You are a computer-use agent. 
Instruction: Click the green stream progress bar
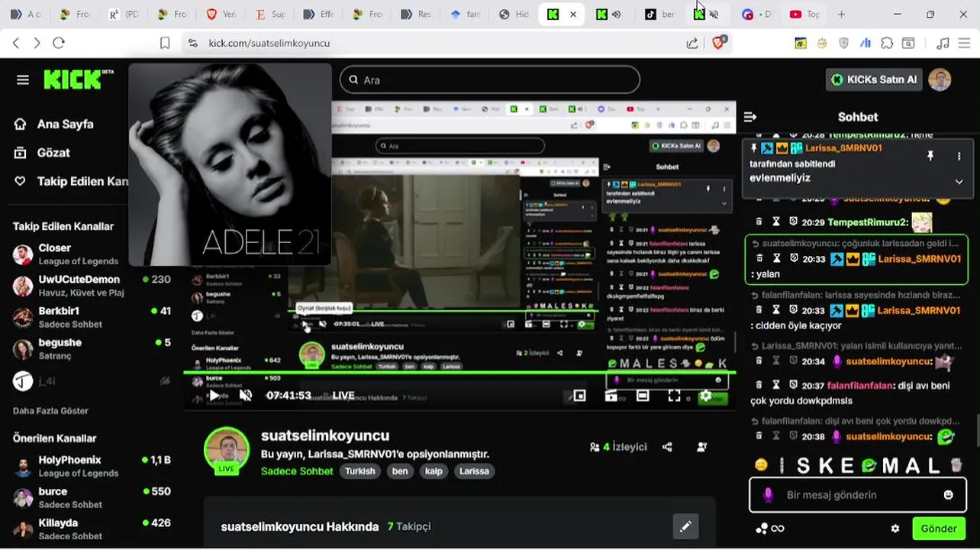click(x=459, y=373)
